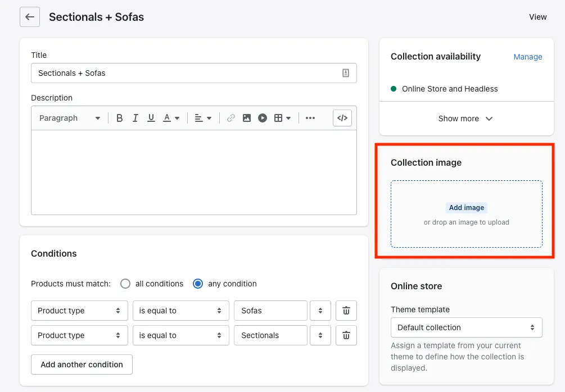
Task: Apply italic formatting in description editor
Action: tap(135, 118)
